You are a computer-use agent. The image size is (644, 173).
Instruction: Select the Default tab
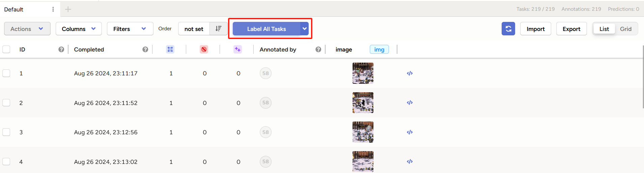pyautogui.click(x=14, y=9)
